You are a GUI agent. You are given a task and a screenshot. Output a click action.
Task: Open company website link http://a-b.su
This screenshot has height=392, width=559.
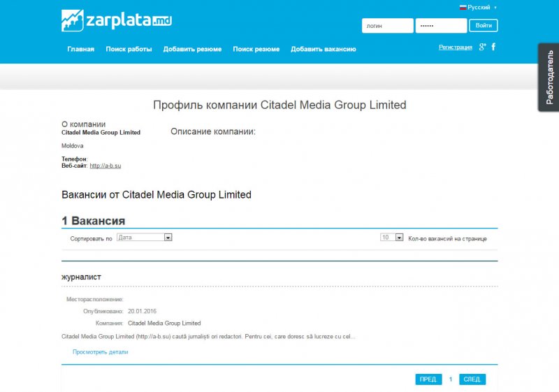[106, 166]
